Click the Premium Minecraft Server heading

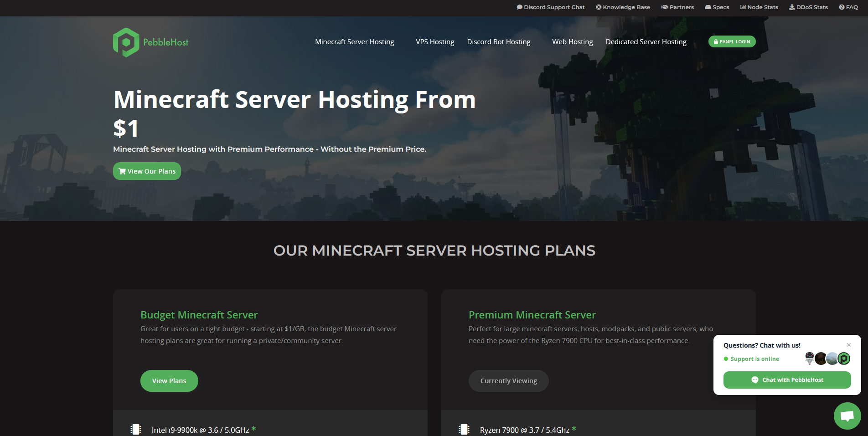pos(532,315)
